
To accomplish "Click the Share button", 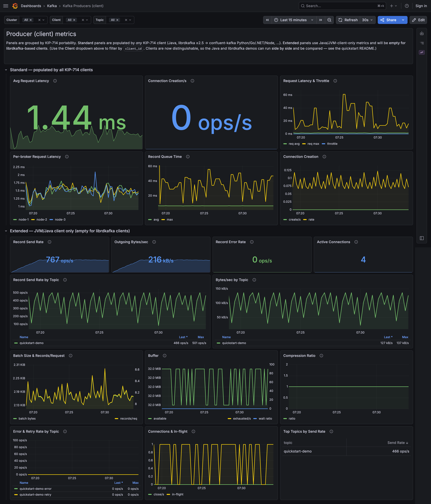I will pos(388,20).
